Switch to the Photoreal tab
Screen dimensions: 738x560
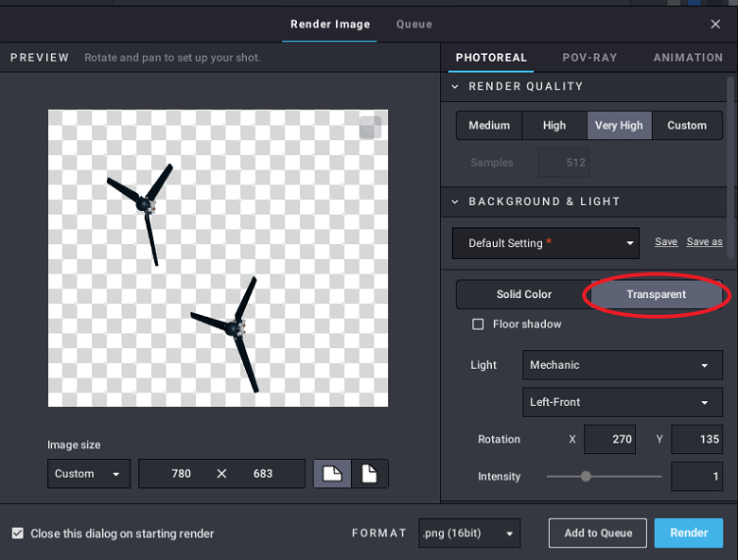491,58
